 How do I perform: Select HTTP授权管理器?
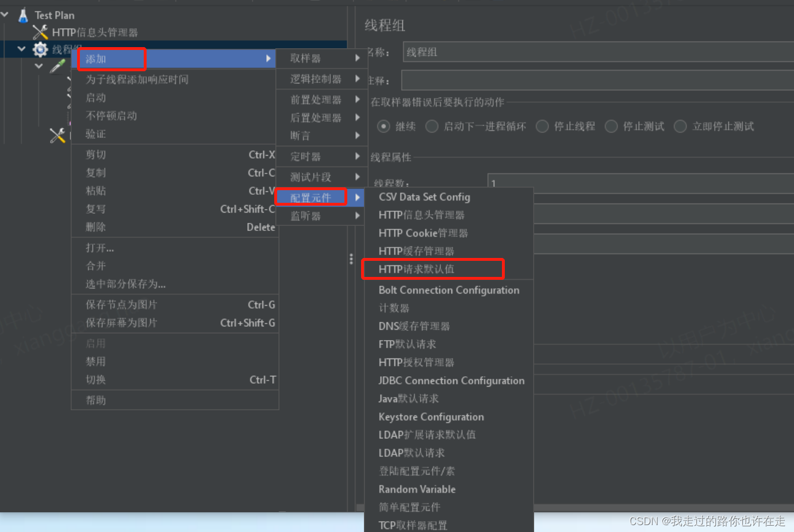[x=449, y=363]
